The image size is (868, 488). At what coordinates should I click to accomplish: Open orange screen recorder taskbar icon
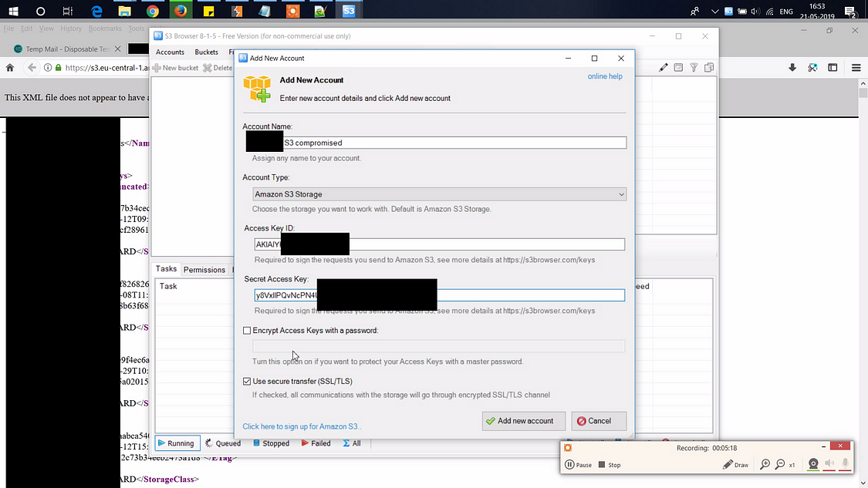(293, 11)
